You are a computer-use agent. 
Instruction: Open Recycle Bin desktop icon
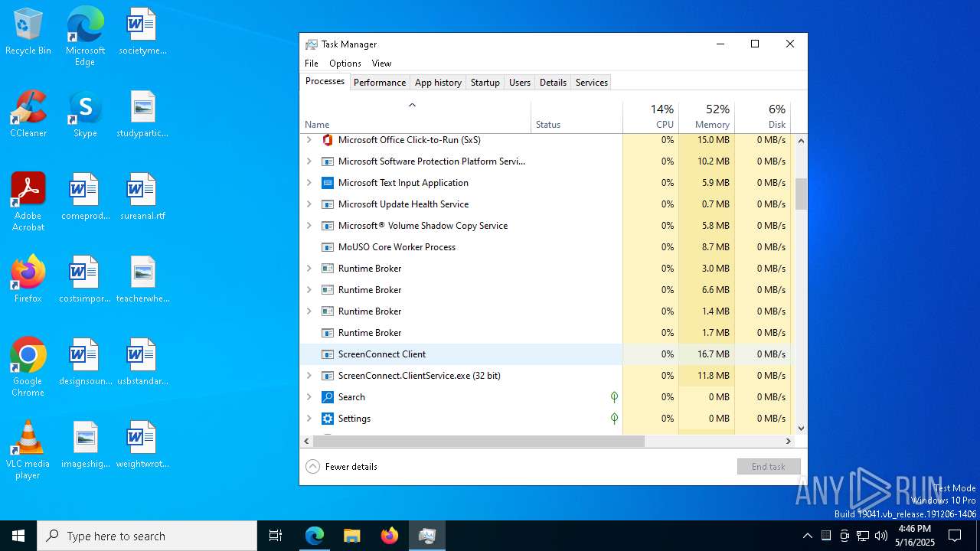point(28,32)
